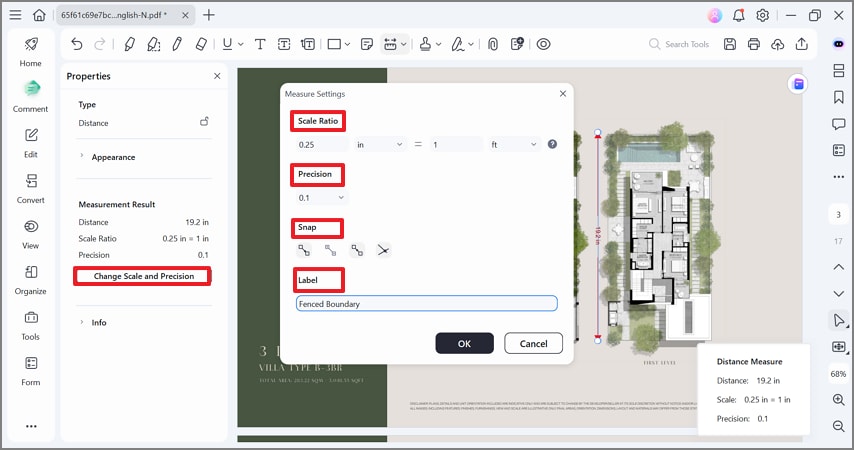Open the Form sidebar item
Viewport: 854px width, 450px height.
coord(30,371)
